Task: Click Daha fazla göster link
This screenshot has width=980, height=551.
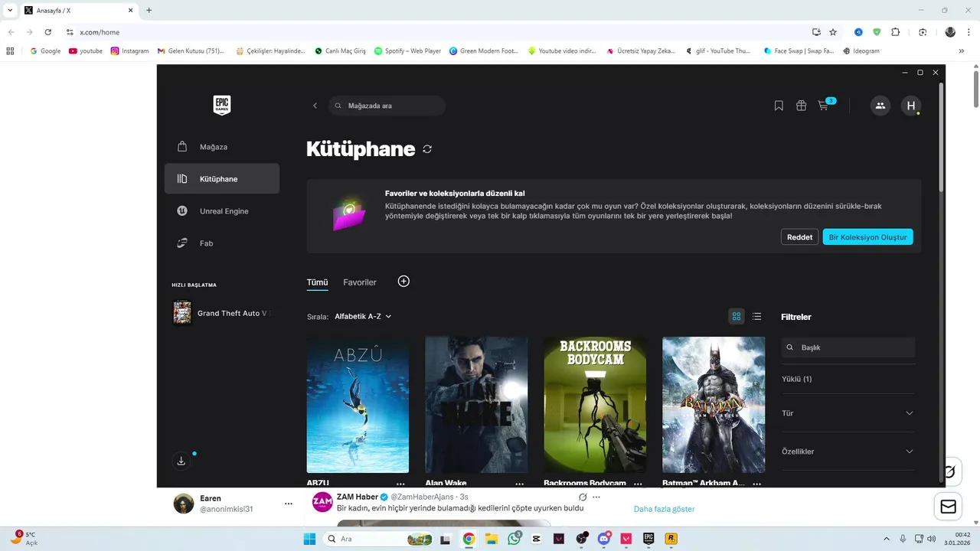Action: [x=664, y=509]
